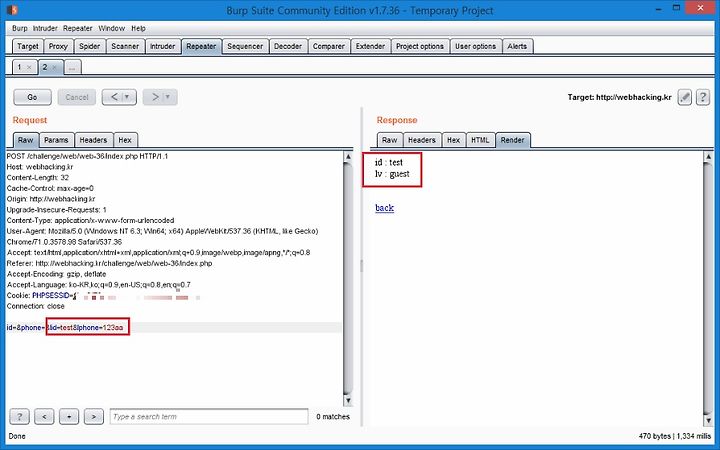Open the Project options tab
The image size is (720, 450).
(x=420, y=46)
